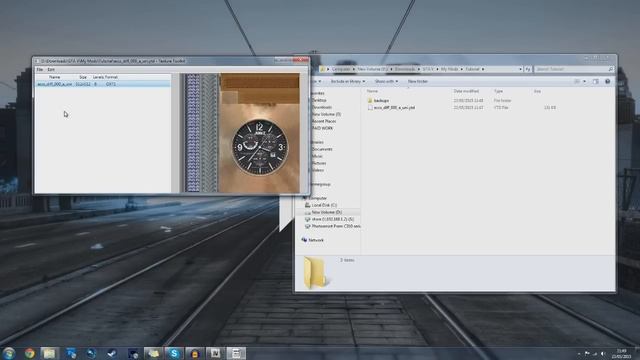The image size is (640, 360).
Task: Click Computer in the Explorer address bar
Action: [341, 69]
